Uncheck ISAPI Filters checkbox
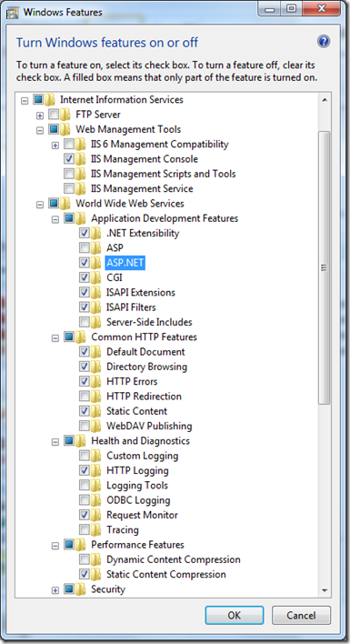Image resolution: width=350 pixels, height=644 pixels. point(85,307)
